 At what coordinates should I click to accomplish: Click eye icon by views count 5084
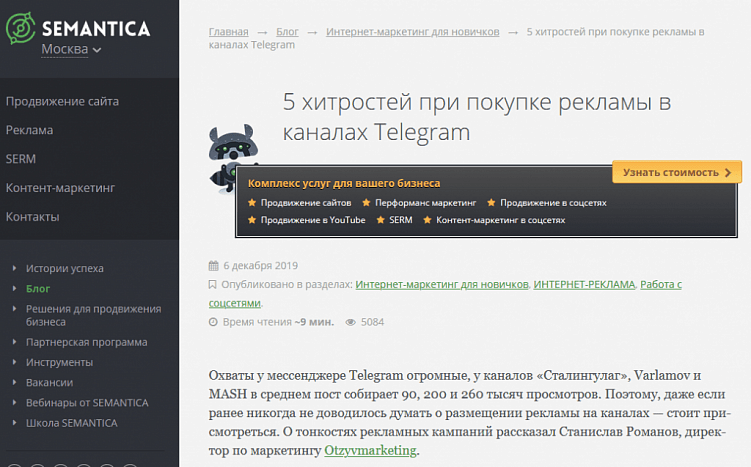coord(351,322)
